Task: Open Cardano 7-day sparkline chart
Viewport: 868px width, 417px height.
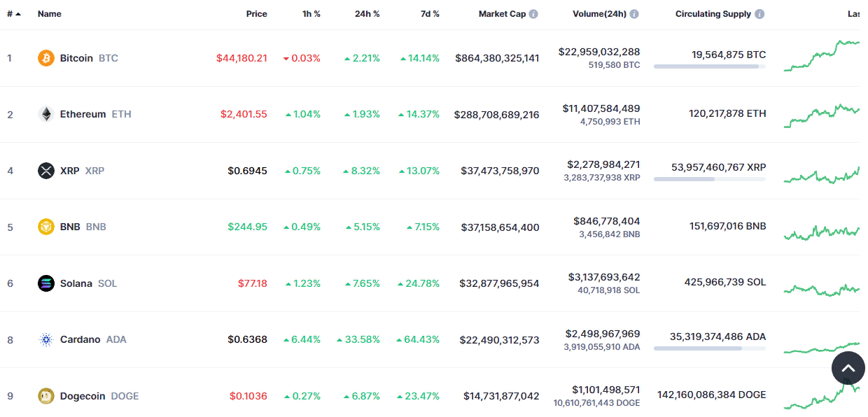Action: (x=822, y=348)
